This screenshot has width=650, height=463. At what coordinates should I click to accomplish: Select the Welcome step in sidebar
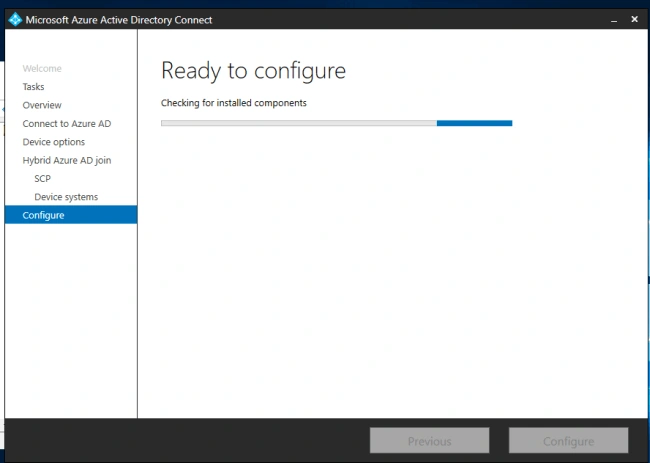(x=42, y=68)
